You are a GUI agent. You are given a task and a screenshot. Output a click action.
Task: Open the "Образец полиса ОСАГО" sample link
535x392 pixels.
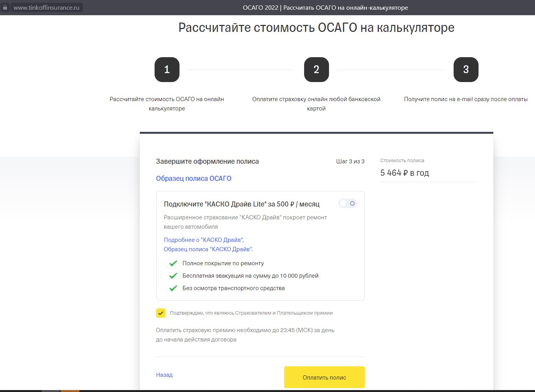(x=194, y=178)
